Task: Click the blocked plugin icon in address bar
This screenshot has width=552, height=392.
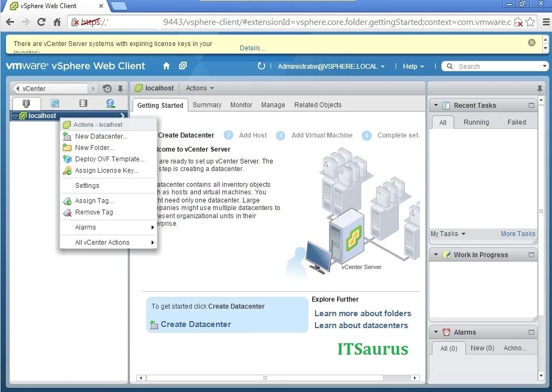Action: tap(518, 22)
